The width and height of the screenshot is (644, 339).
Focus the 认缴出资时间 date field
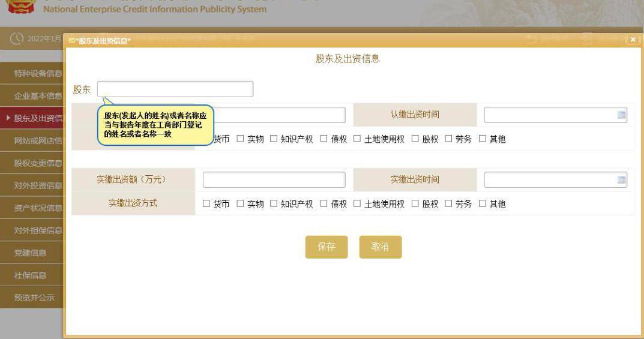tap(556, 115)
